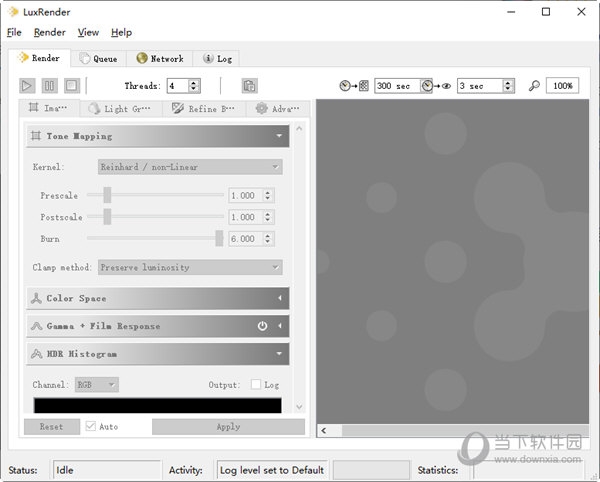Click the start render play icon
600x482 pixels.
pos(27,86)
